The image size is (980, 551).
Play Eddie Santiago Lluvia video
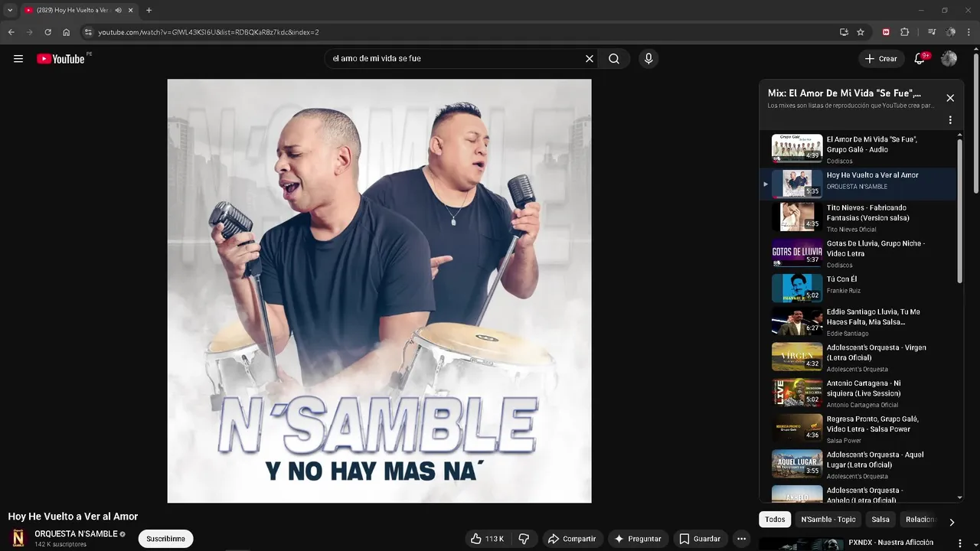point(857,322)
